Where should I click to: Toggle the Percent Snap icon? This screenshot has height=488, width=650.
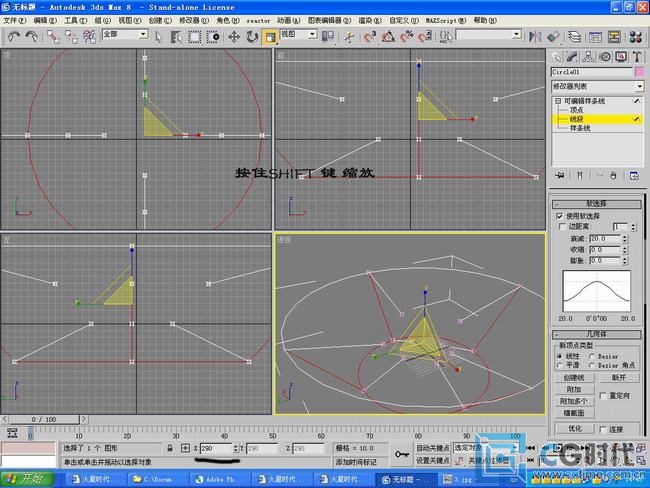pyautogui.click(x=406, y=37)
